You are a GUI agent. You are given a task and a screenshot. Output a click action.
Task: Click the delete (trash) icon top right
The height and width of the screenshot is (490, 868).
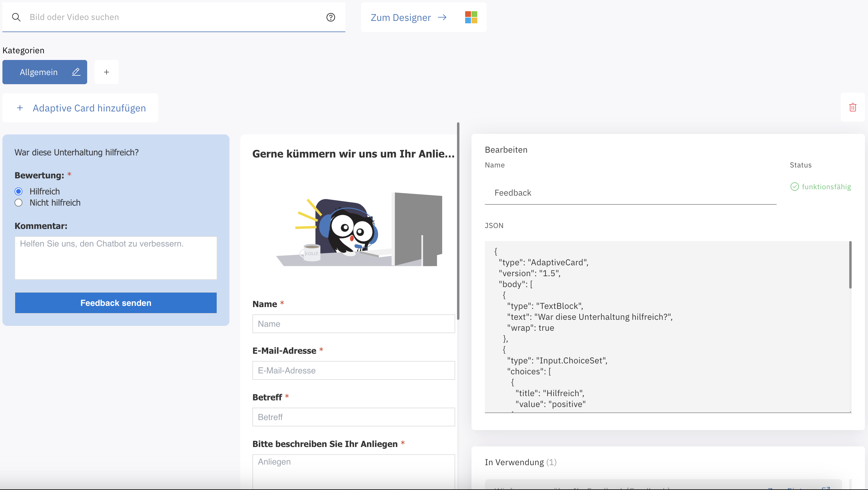pos(853,108)
